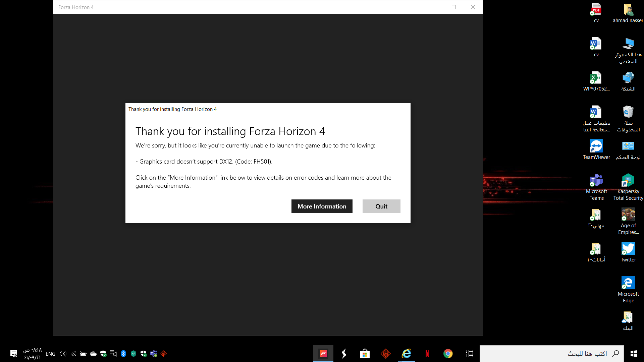Open the volume speaker tray icon
Image resolution: width=644 pixels, height=362 pixels.
pyautogui.click(x=63, y=354)
